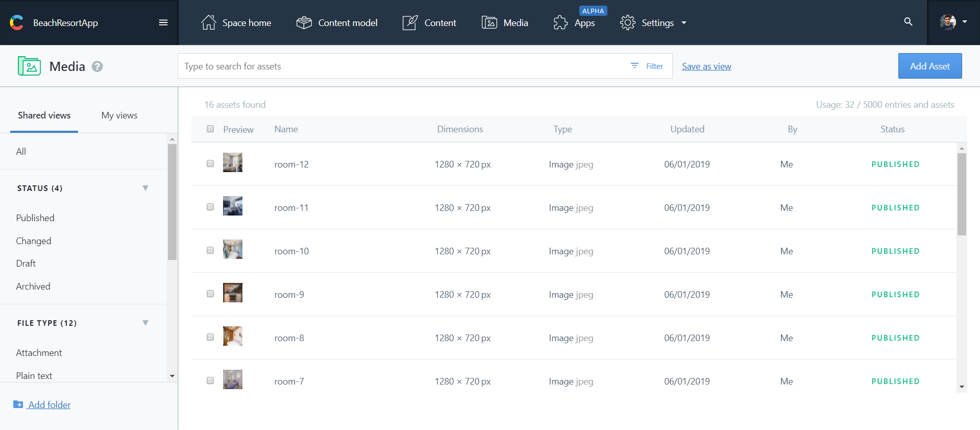The height and width of the screenshot is (430, 980).
Task: Open the room-8 preview thumbnail
Action: 233,336
